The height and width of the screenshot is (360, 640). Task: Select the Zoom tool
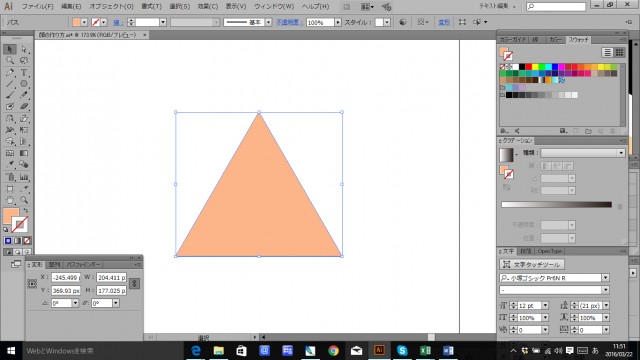[24, 200]
